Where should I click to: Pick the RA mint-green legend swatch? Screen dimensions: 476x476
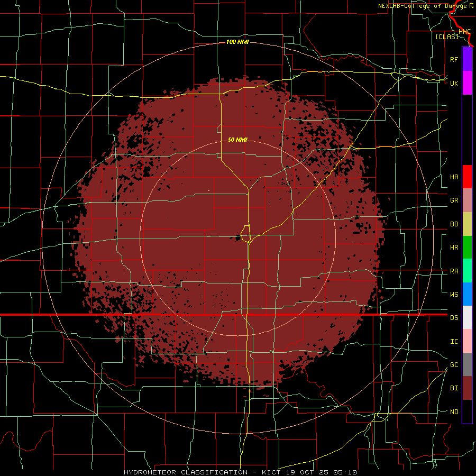click(467, 271)
